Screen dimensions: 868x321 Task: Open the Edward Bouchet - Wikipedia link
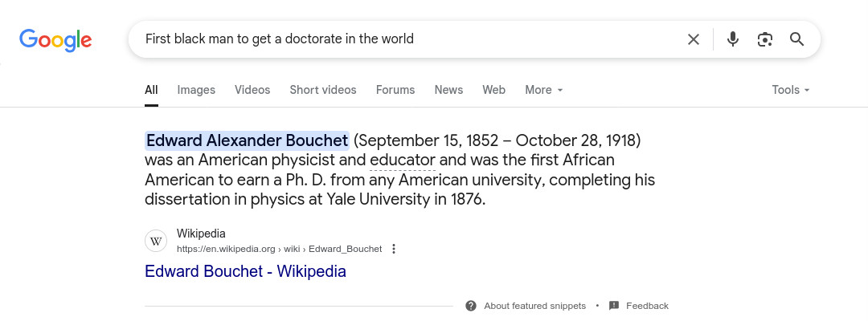click(x=245, y=271)
